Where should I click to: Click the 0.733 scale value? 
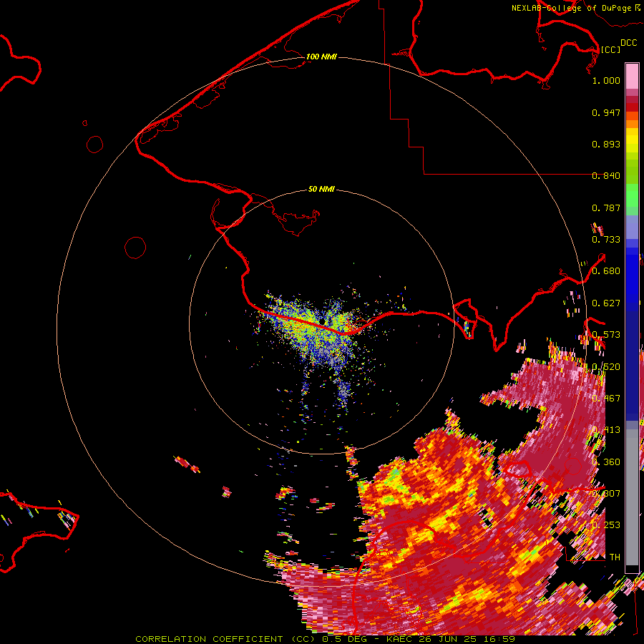606,240
